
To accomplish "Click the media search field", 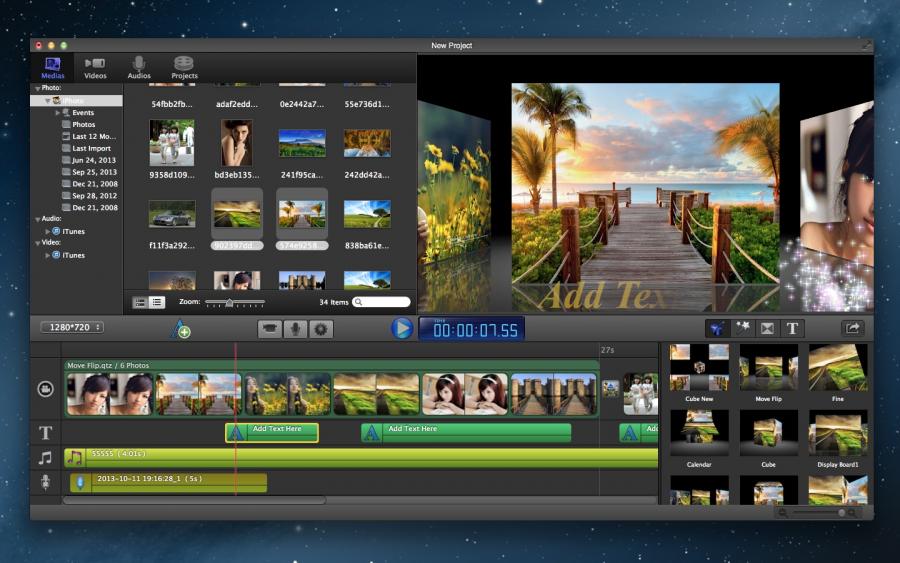I will [381, 302].
